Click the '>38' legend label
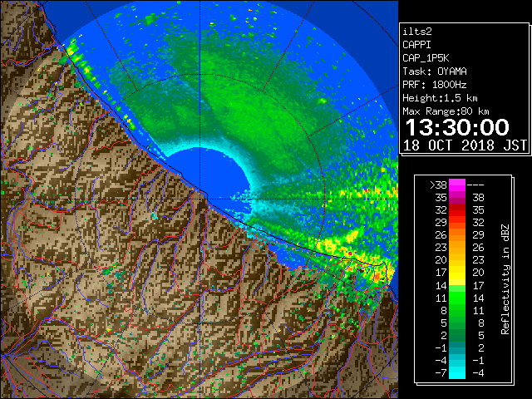 pyautogui.click(x=438, y=185)
